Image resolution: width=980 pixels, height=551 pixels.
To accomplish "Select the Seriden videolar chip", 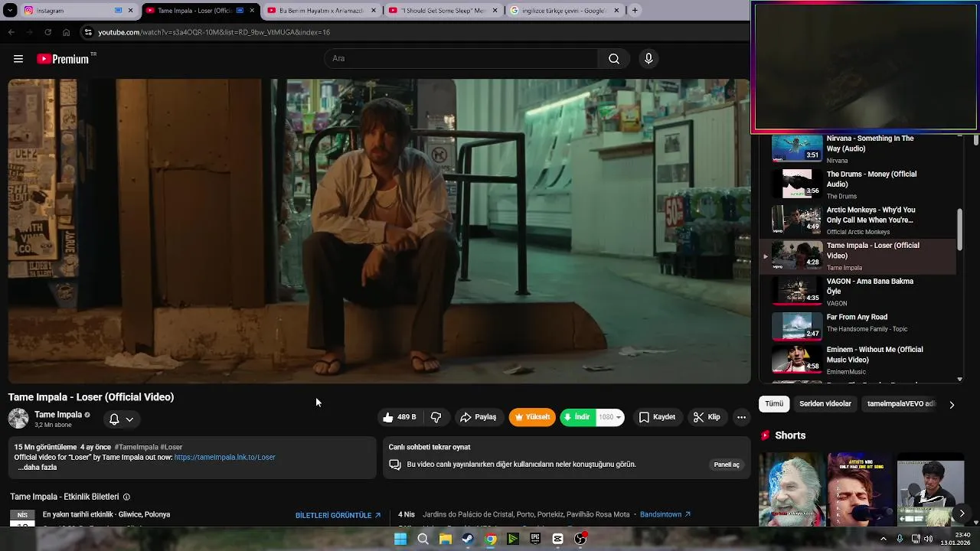I will (825, 404).
